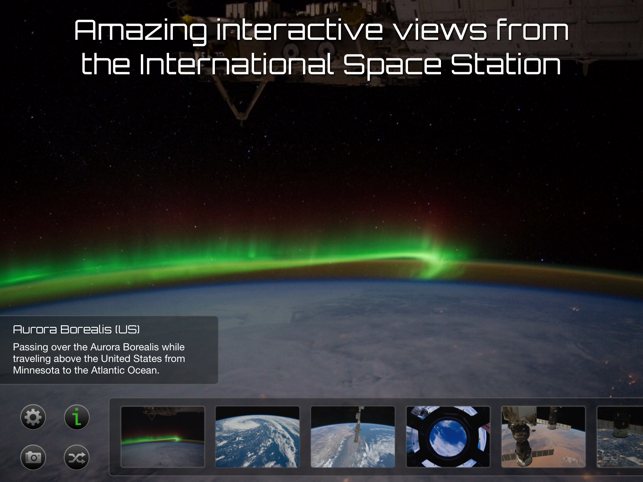Tap the camera snapshot icon

(x=33, y=457)
